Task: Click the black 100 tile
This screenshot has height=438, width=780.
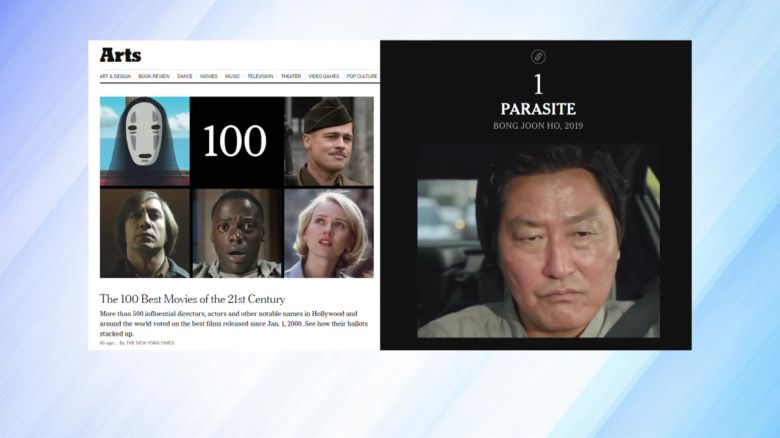Action: tap(236, 141)
